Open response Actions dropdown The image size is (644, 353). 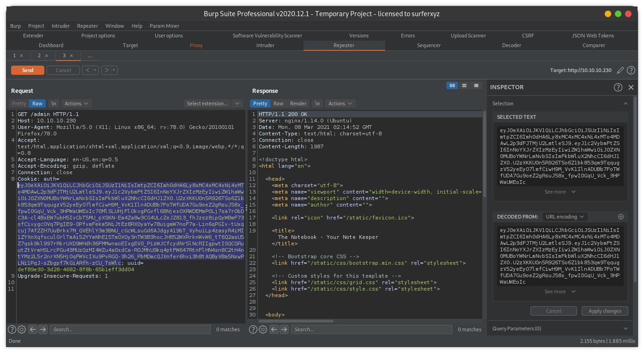(x=340, y=103)
